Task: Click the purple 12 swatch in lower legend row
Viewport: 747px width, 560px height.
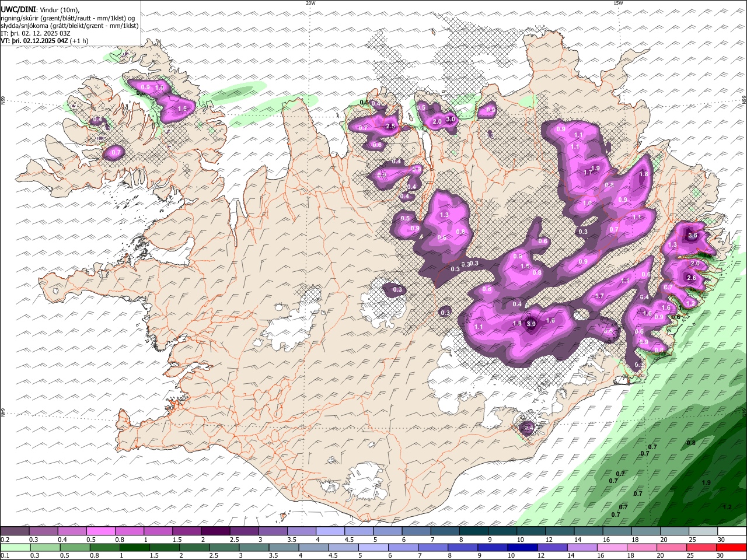Action: [551, 548]
